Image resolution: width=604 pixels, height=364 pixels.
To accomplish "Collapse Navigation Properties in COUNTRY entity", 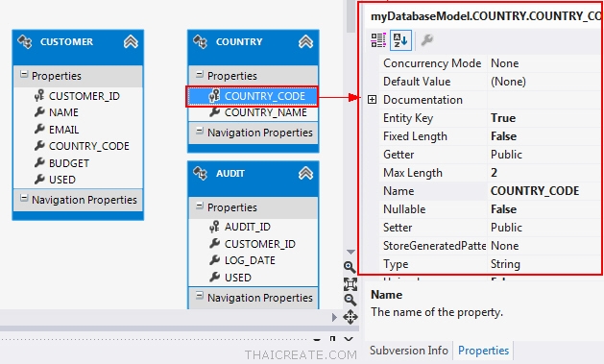I will pos(200,132).
